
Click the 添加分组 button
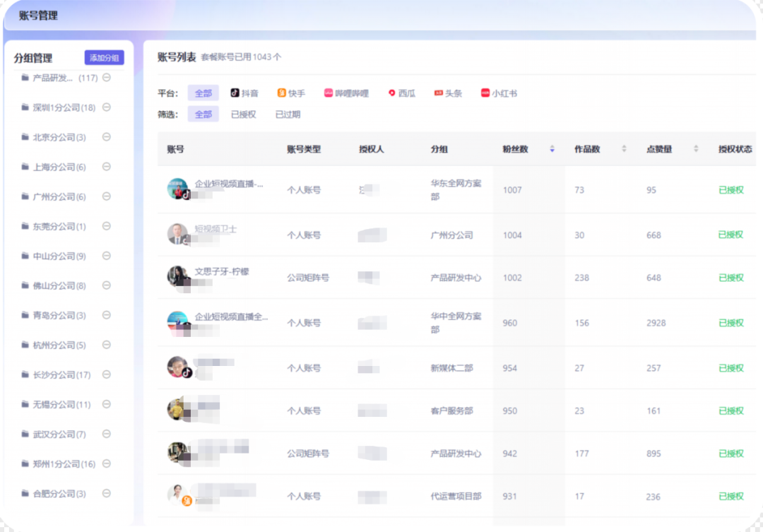(x=103, y=57)
